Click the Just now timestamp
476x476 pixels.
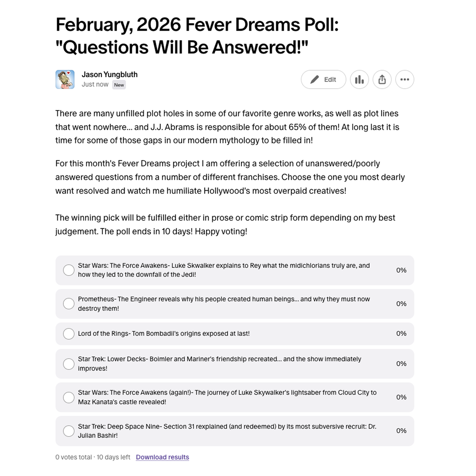(95, 84)
